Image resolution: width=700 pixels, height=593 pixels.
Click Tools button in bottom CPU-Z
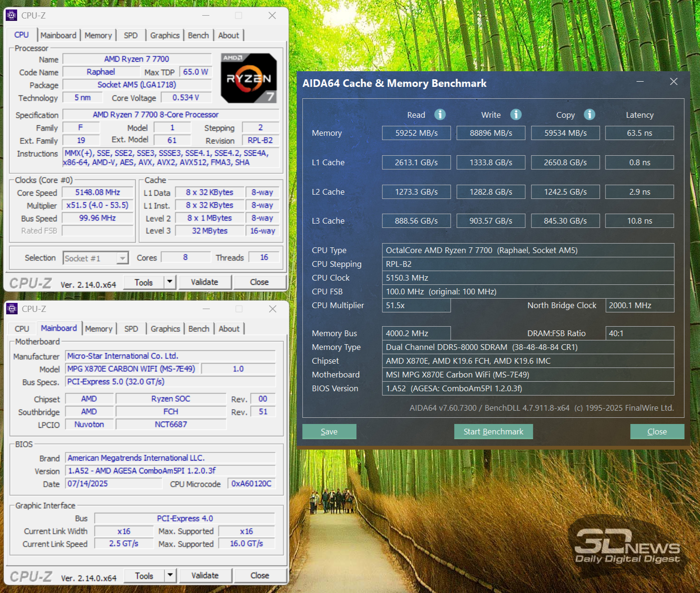[x=144, y=576]
